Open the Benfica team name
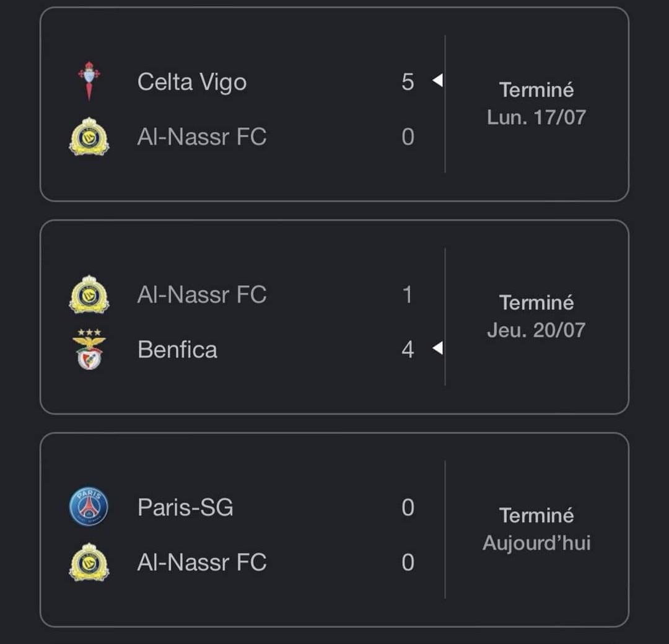 tap(177, 350)
